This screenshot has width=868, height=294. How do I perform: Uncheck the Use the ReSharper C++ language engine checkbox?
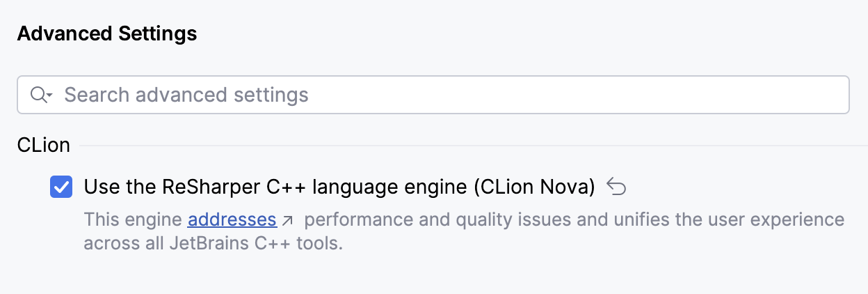point(61,187)
